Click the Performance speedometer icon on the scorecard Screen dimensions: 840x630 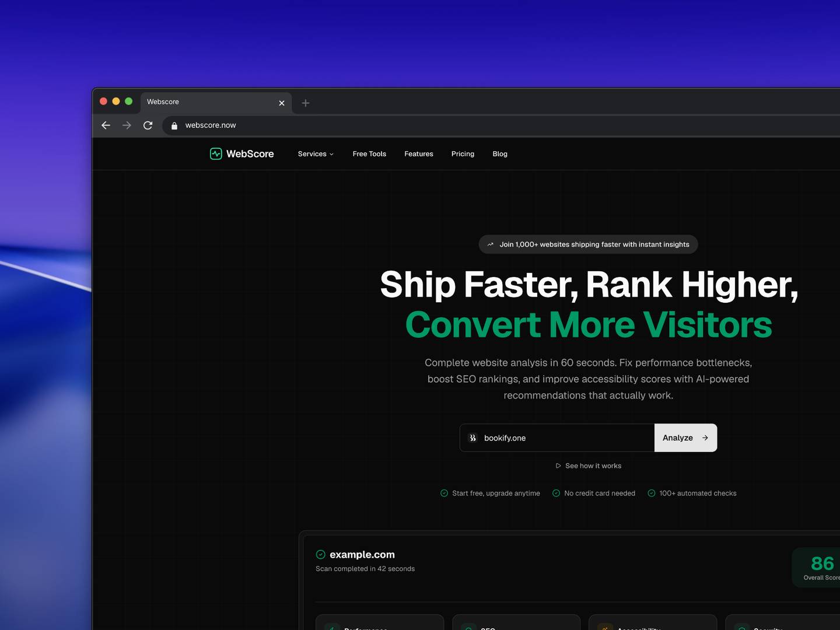(332, 628)
